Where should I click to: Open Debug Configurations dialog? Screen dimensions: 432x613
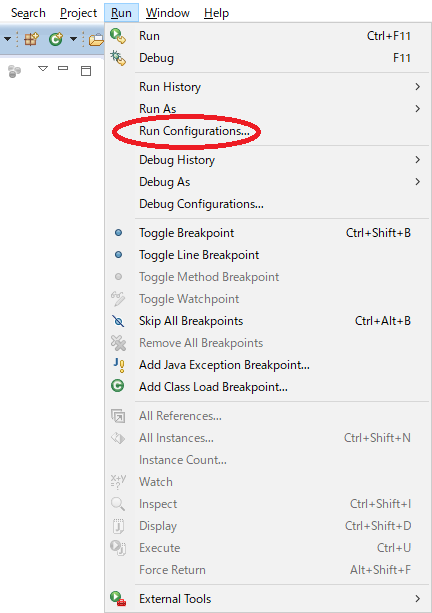[201, 204]
